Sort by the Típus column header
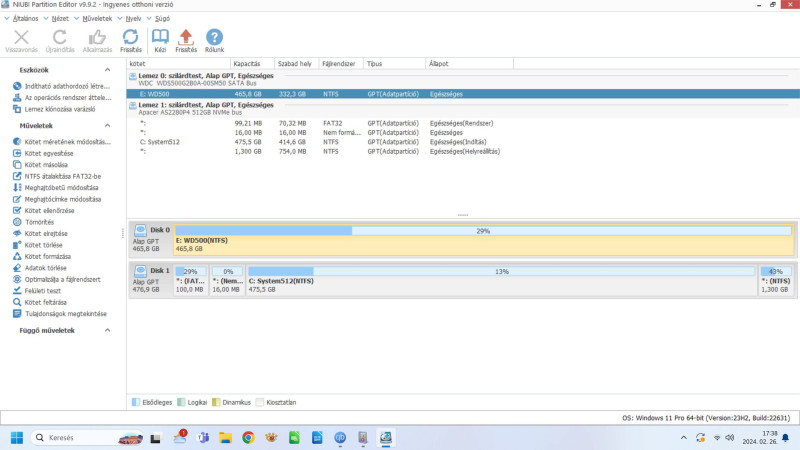Screen dimensions: 800x450 click(394, 64)
